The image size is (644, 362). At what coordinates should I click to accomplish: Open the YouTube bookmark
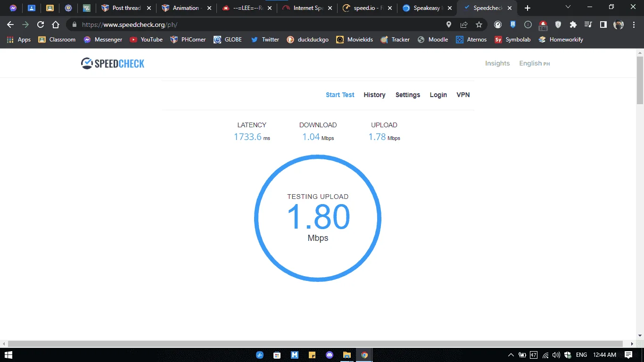pyautogui.click(x=146, y=40)
